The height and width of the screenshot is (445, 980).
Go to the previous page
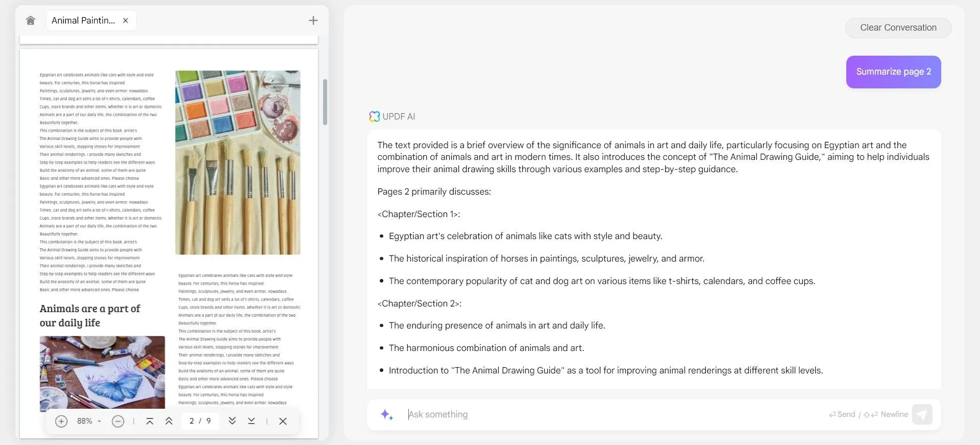pos(169,421)
